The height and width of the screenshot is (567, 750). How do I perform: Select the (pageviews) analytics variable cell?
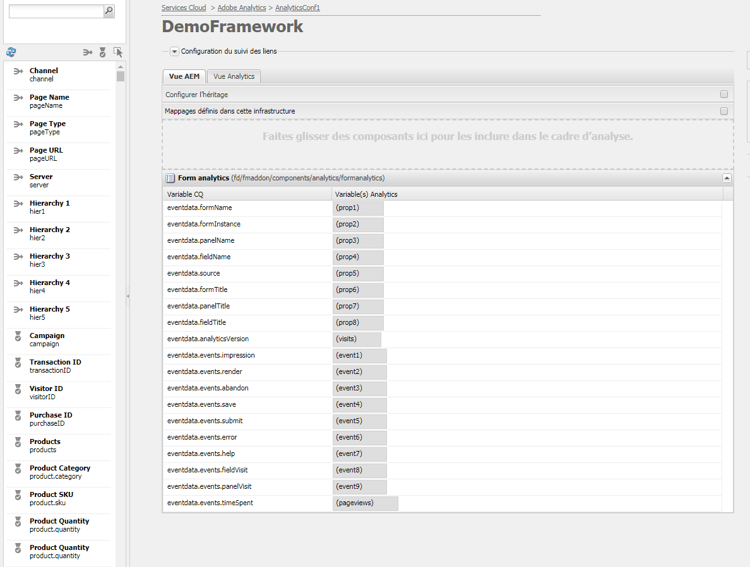click(365, 503)
